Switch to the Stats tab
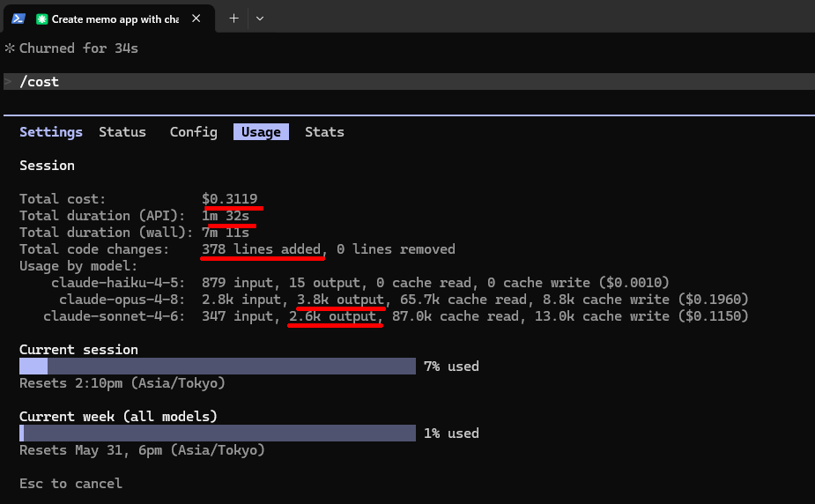The height and width of the screenshot is (504, 815). (324, 132)
